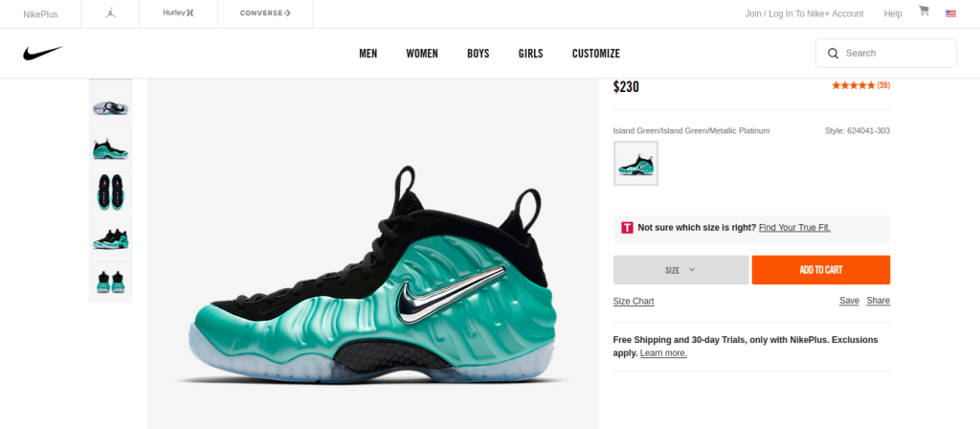Screen dimensions: 980x429
Task: Click the ADD TO CART button
Action: point(820,270)
